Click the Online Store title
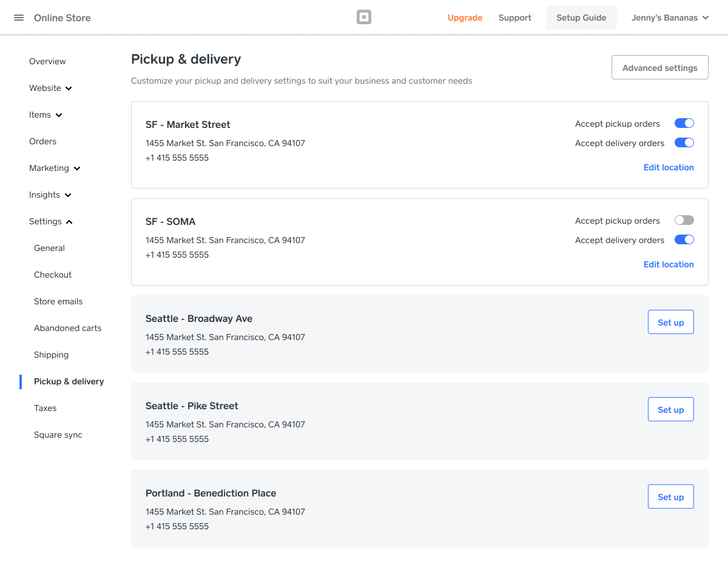Viewport: 728px width, 565px height. 62,18
